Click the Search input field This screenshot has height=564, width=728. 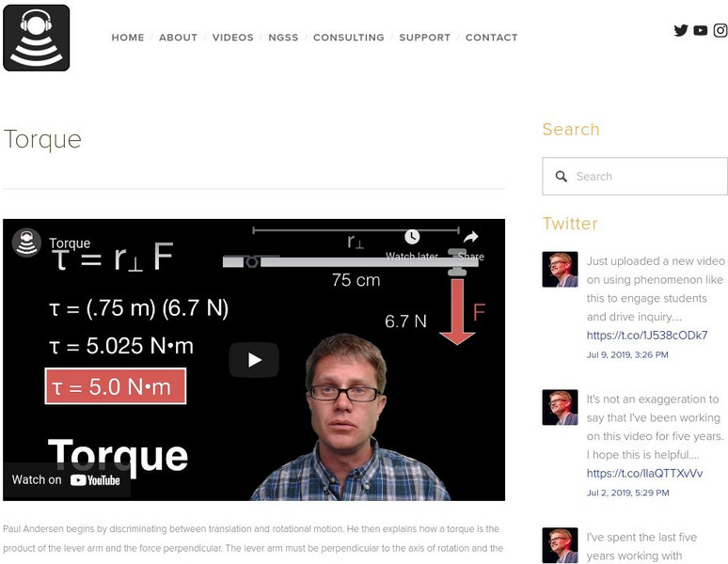635,177
